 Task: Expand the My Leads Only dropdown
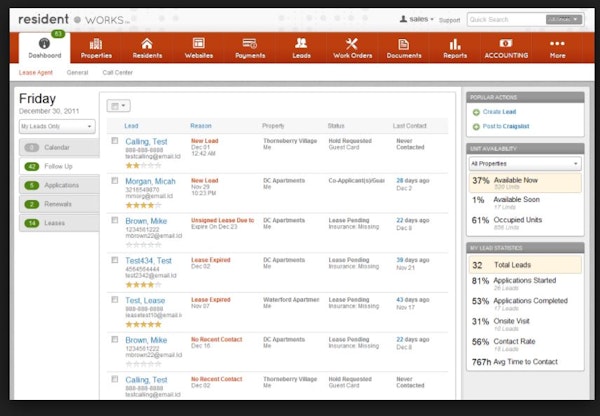(x=57, y=127)
